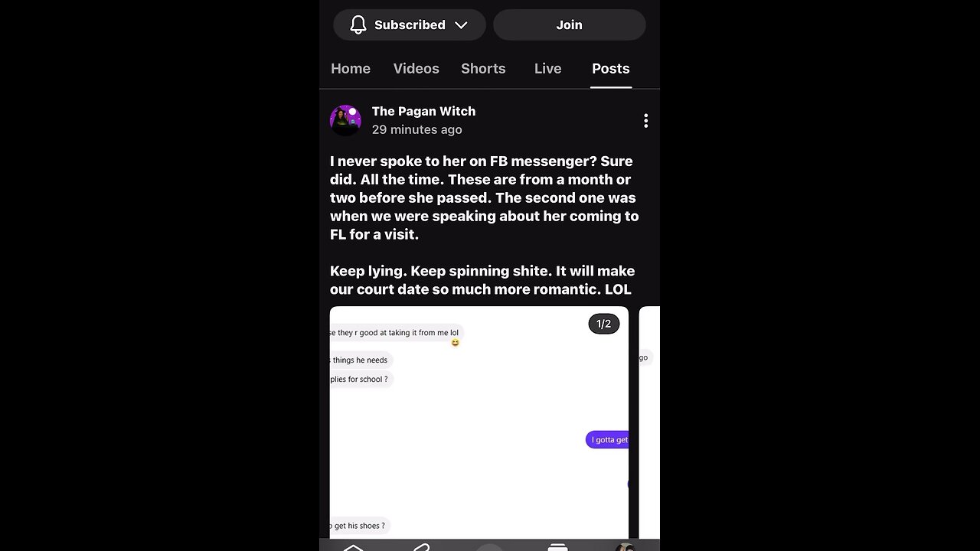Select the Live tab
The height and width of the screenshot is (551, 980).
tap(547, 68)
